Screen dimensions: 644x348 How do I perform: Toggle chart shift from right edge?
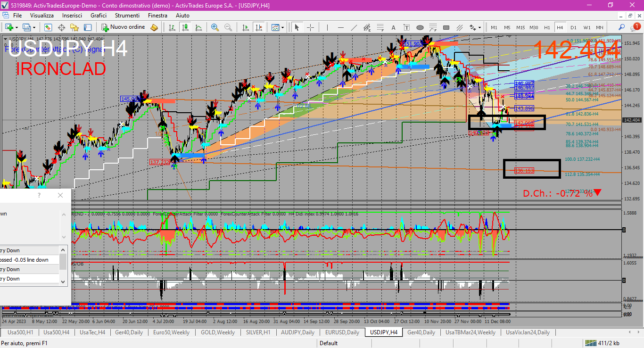click(x=259, y=27)
